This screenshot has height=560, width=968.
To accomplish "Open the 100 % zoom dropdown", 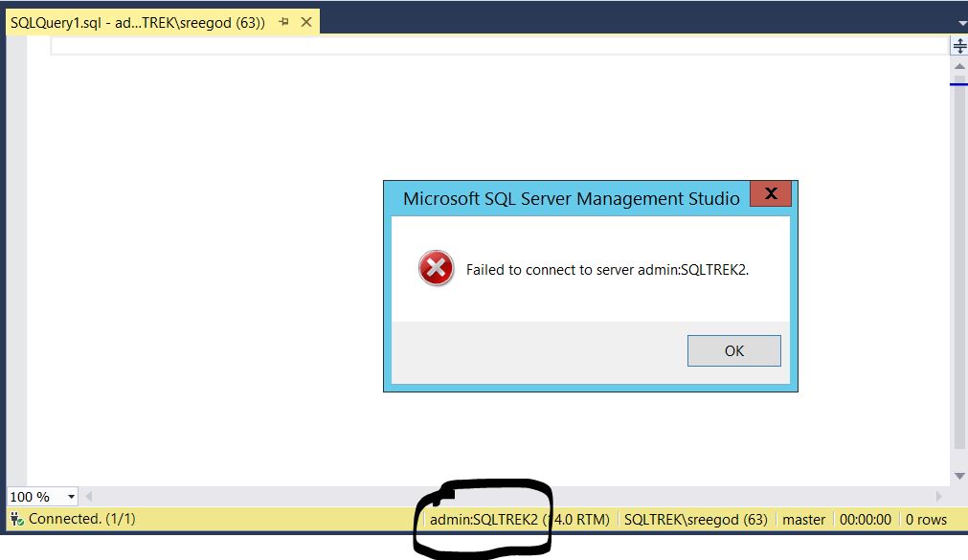I will (x=71, y=497).
